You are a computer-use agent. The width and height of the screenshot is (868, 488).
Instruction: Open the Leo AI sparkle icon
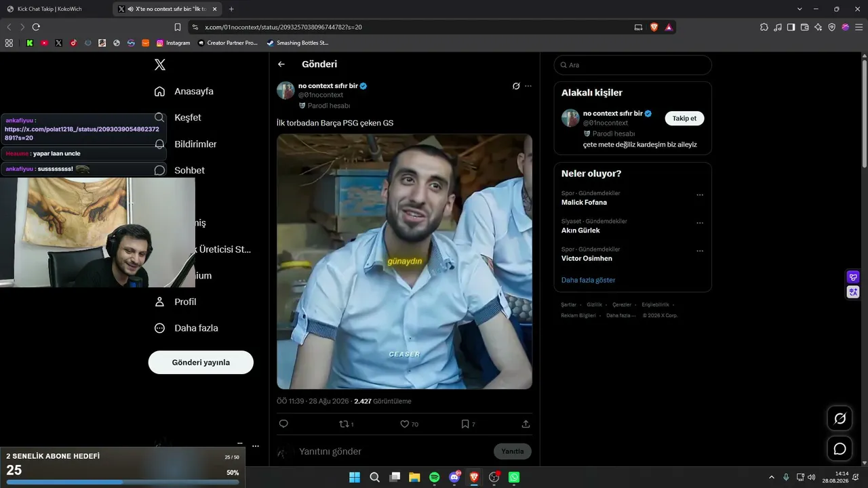818,27
